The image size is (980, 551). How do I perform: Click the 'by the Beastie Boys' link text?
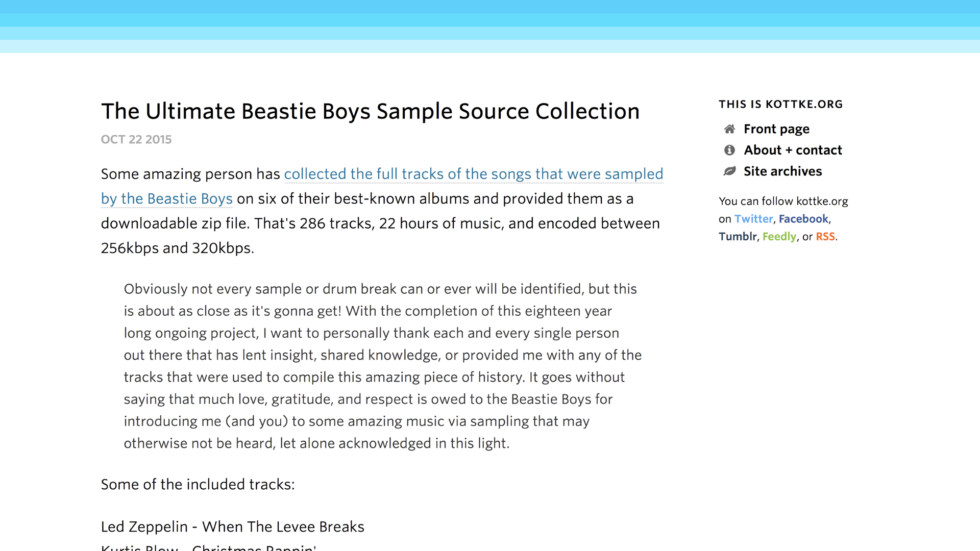point(167,198)
